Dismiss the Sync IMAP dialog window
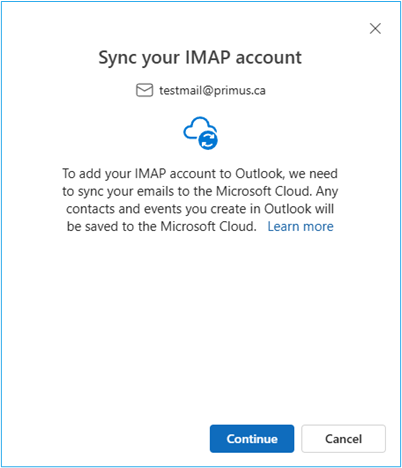Image resolution: width=402 pixels, height=468 pixels. (x=375, y=29)
